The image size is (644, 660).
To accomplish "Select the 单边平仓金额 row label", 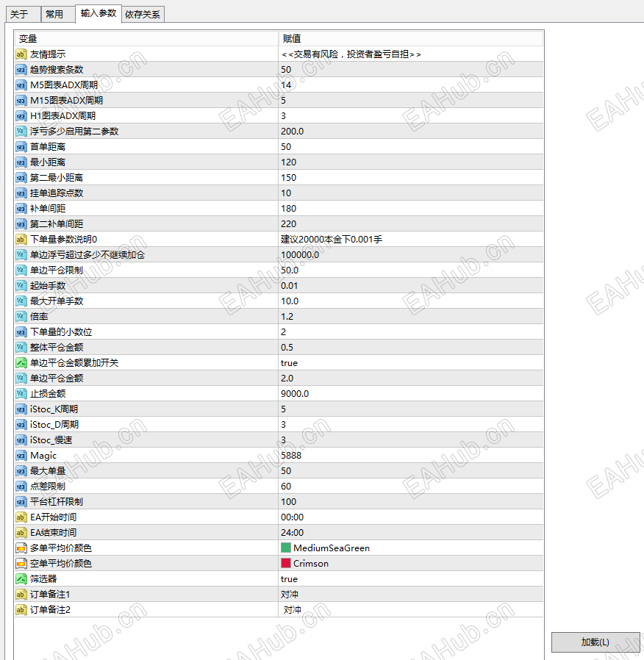I will click(x=57, y=379).
